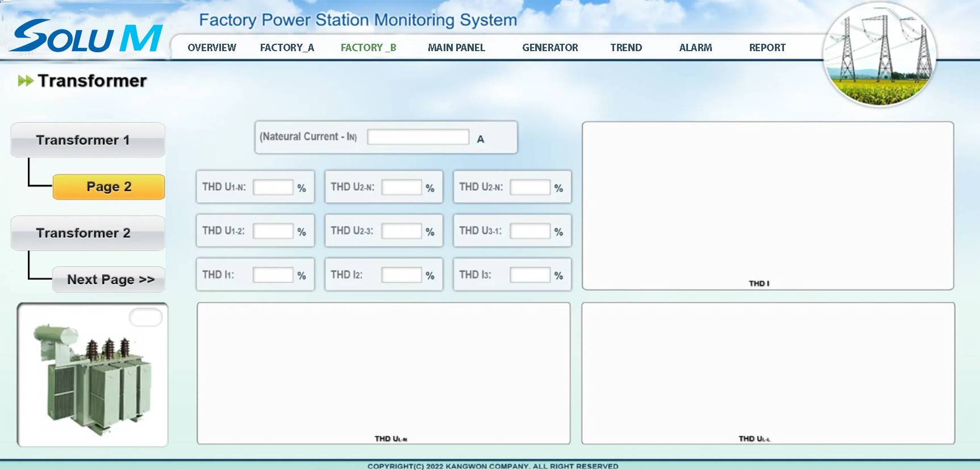
Task: Click the circular power towers image
Action: 879,55
